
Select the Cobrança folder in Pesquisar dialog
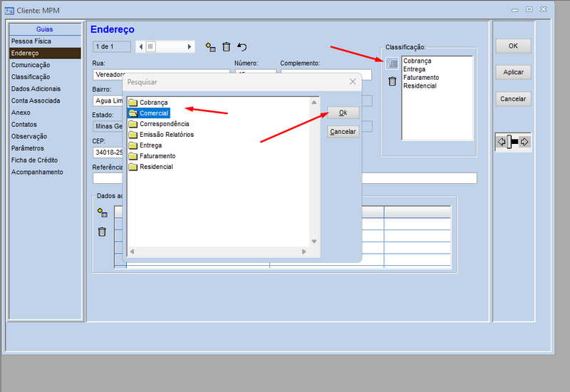click(148, 103)
